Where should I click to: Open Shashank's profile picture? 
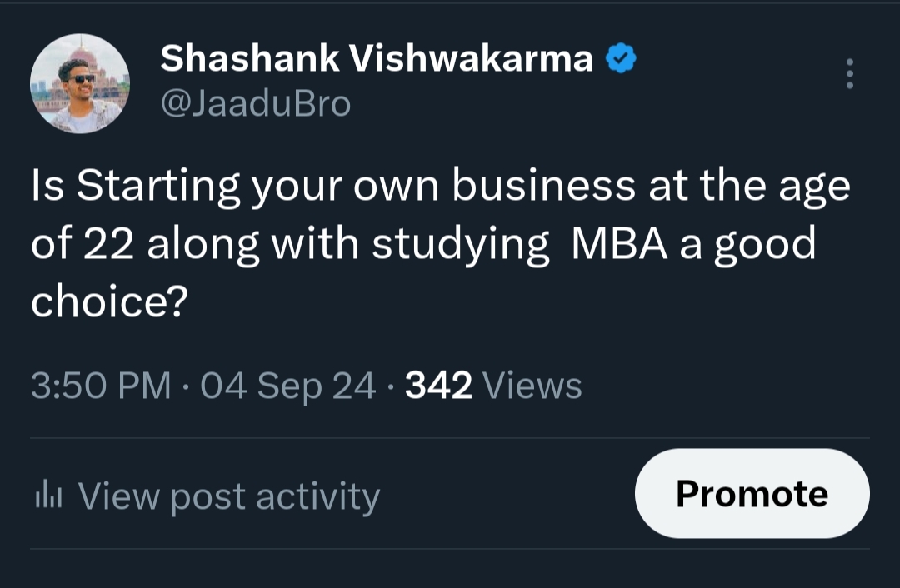tap(80, 83)
